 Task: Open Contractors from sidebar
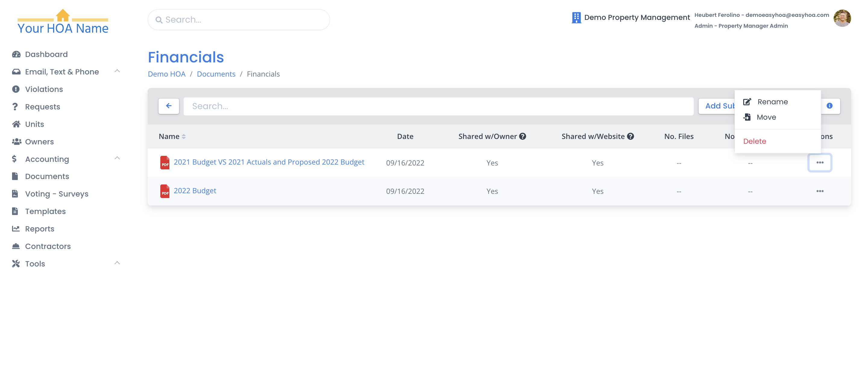[x=48, y=246]
